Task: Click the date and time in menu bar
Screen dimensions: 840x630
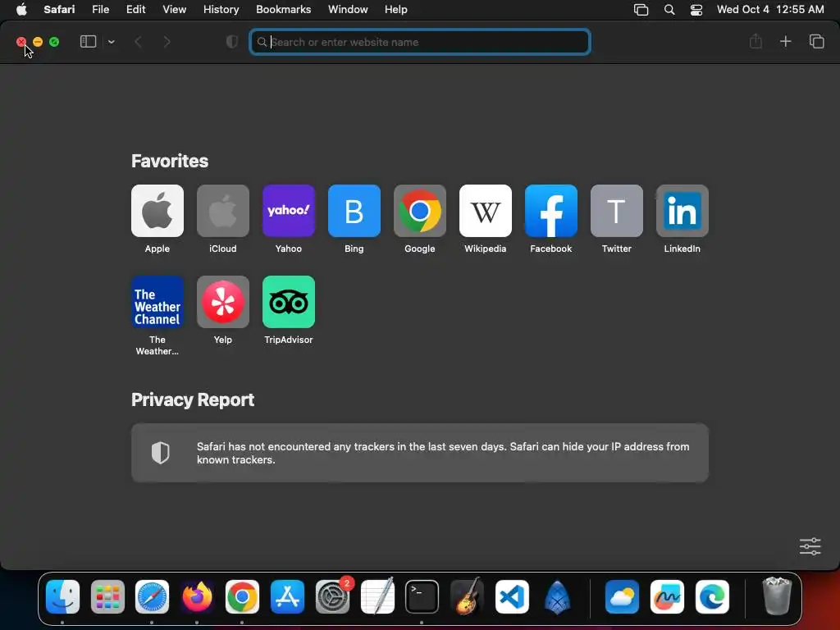Action: pos(770,9)
